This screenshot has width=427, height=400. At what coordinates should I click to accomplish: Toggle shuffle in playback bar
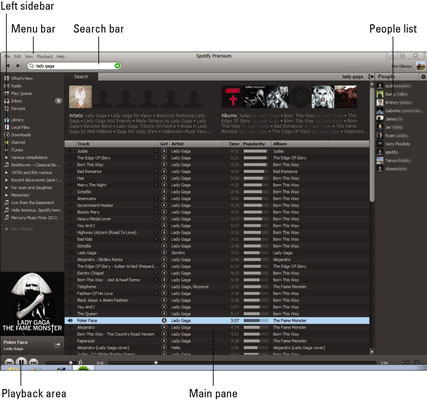pyautogui.click(x=405, y=362)
